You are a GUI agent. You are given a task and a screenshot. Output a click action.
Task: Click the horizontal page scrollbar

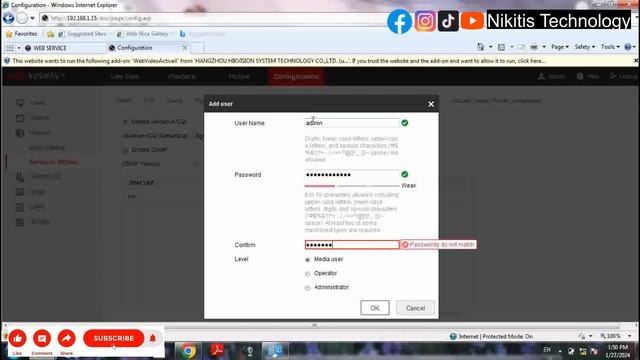(x=314, y=325)
